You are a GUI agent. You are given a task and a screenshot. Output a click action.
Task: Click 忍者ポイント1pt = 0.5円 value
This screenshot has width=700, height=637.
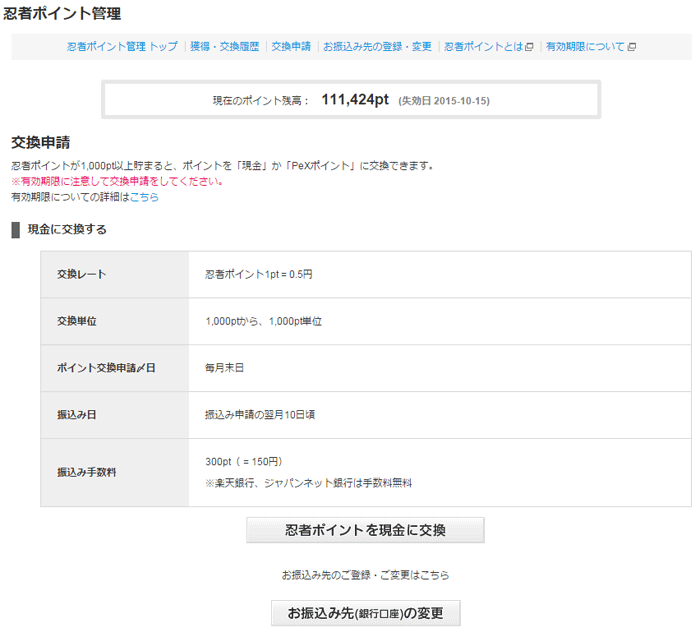(x=259, y=274)
